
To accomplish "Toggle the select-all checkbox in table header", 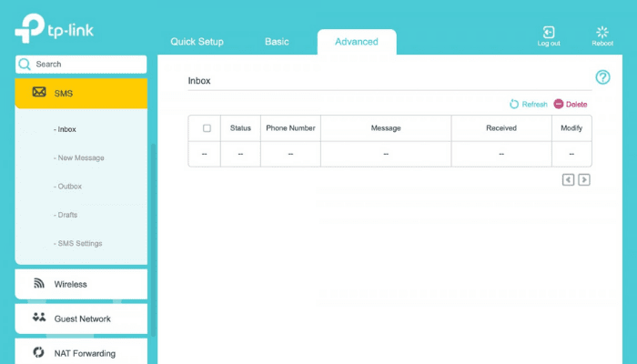I will click(207, 128).
